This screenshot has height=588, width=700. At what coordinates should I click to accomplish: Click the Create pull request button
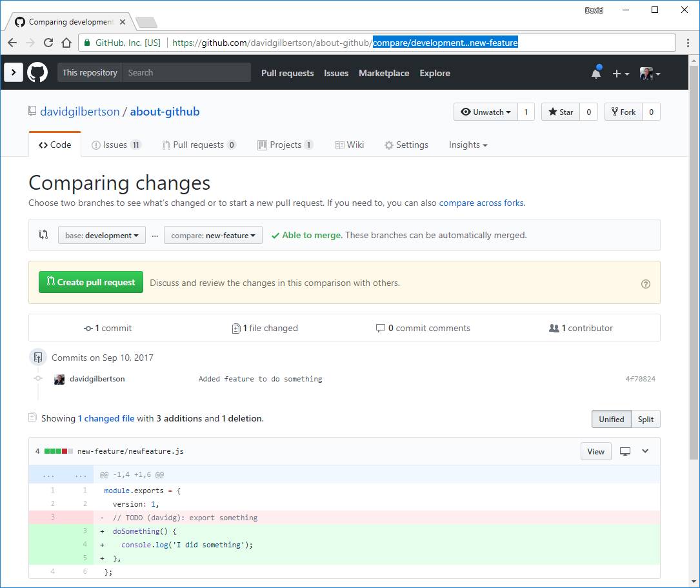pos(91,282)
